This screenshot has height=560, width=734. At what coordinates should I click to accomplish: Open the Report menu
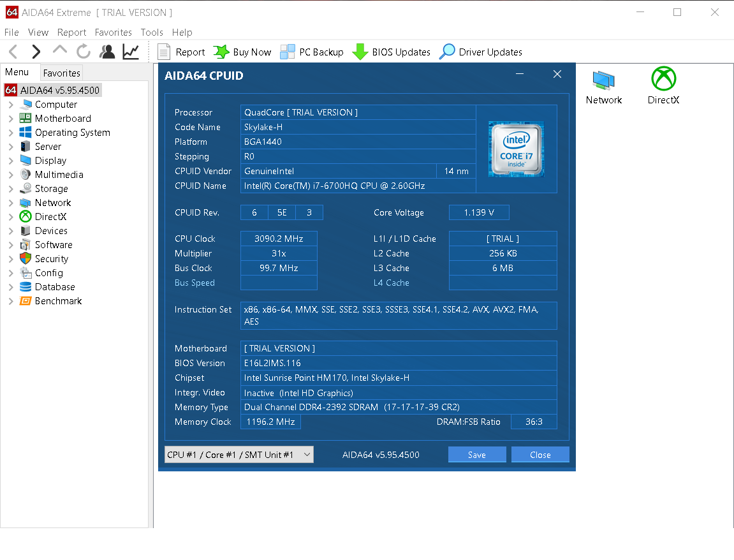(x=71, y=33)
